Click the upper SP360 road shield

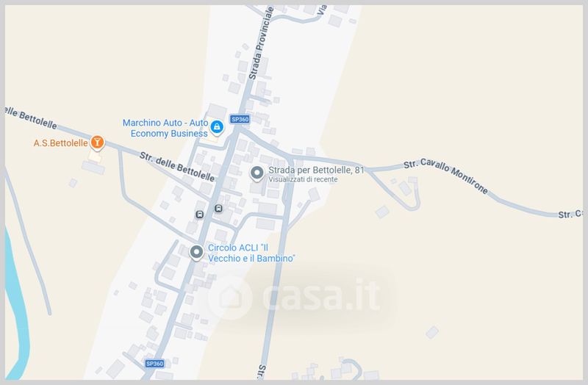[240, 119]
